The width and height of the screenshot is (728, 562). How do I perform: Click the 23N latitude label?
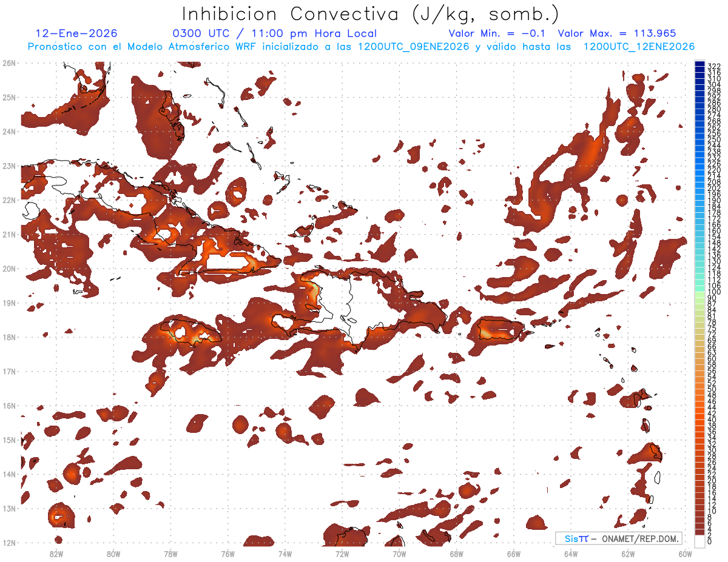(x=9, y=166)
